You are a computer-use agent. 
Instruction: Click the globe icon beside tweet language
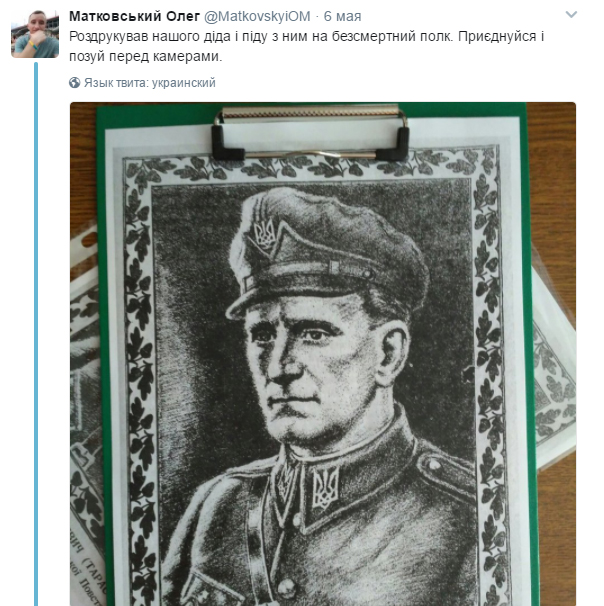click(x=75, y=83)
